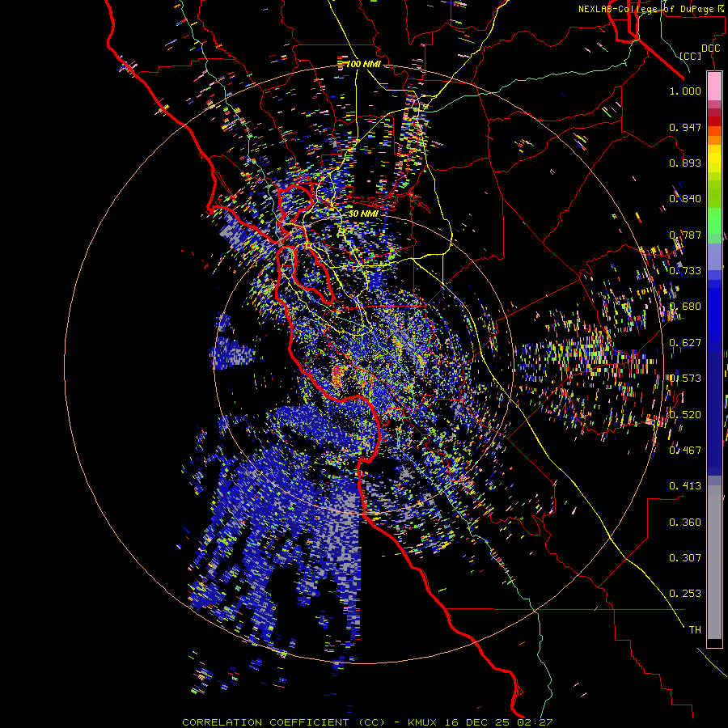Click the 100 NMI range ring label

click(x=363, y=64)
